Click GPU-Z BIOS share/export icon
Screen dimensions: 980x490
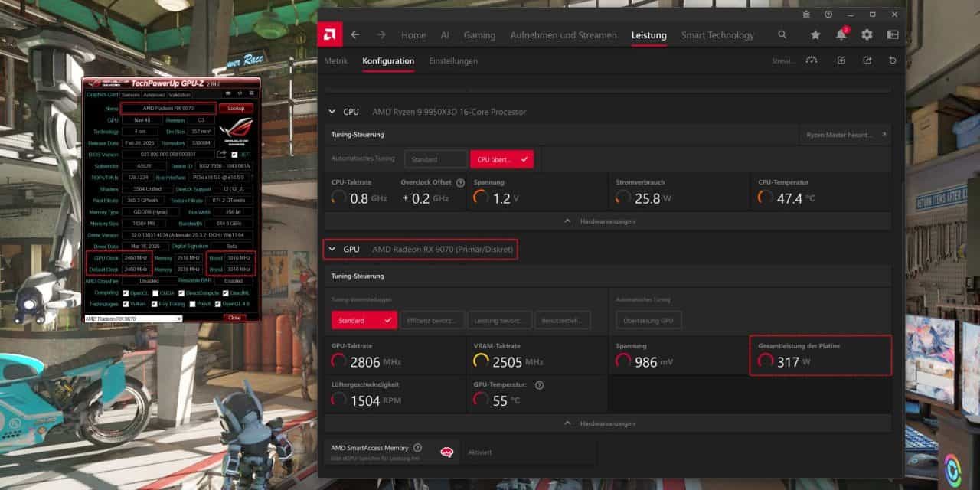click(x=221, y=154)
